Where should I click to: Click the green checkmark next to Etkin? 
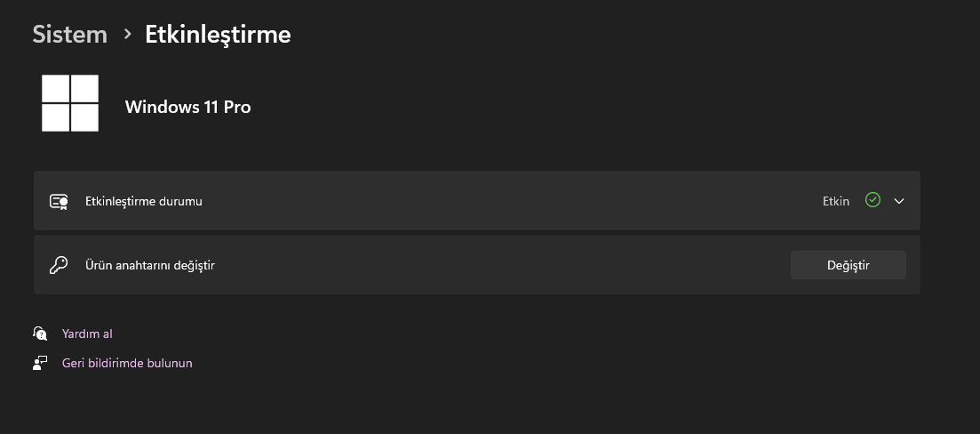coord(872,201)
